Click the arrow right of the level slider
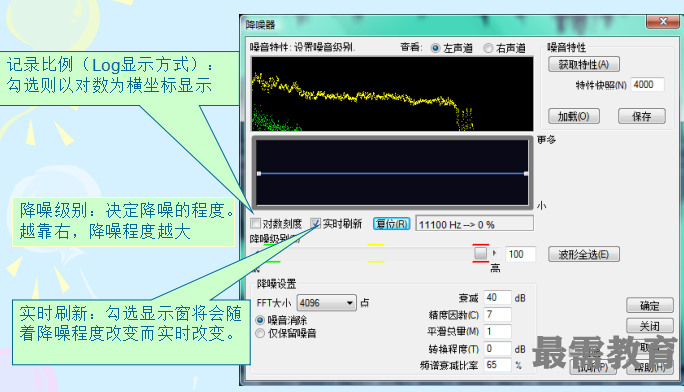This screenshot has width=684, height=392. (x=494, y=253)
